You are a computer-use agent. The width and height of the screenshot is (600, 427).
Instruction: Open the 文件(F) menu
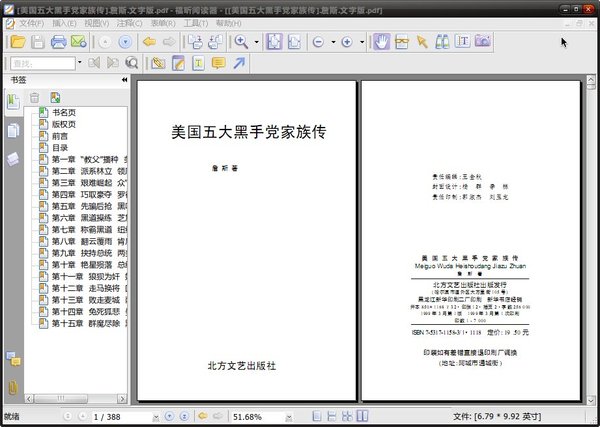32,23
